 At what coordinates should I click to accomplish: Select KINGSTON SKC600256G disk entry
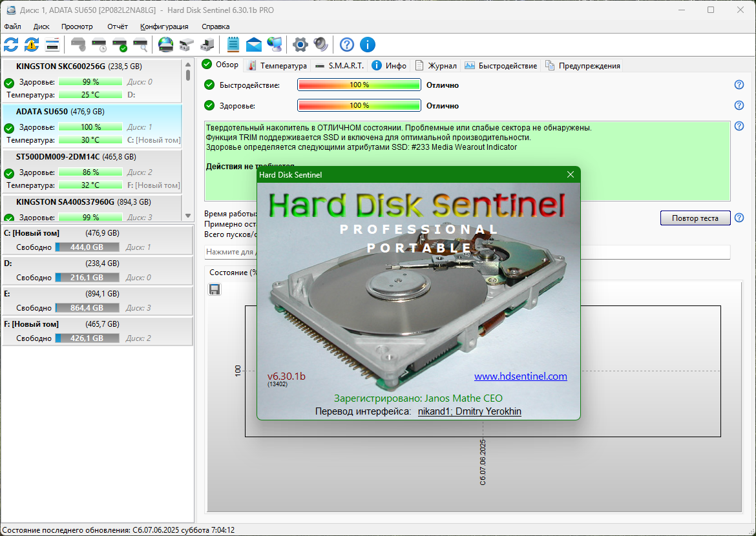point(61,67)
